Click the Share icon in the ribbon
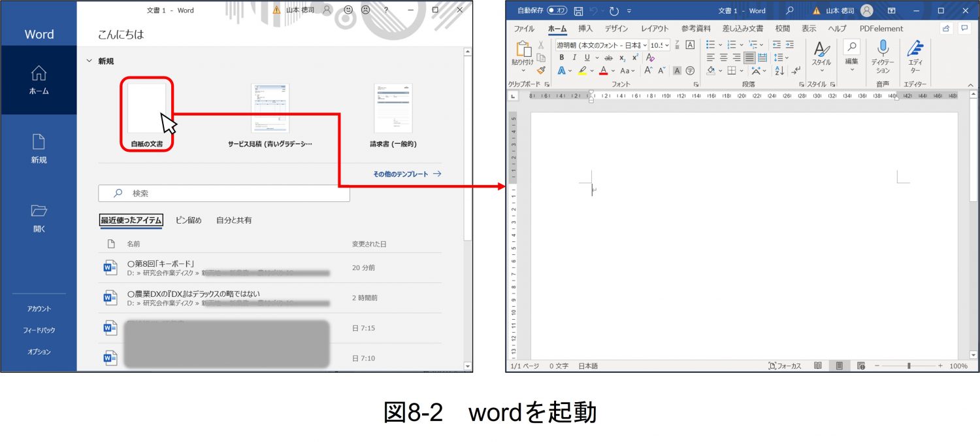The image size is (980, 442). click(946, 28)
